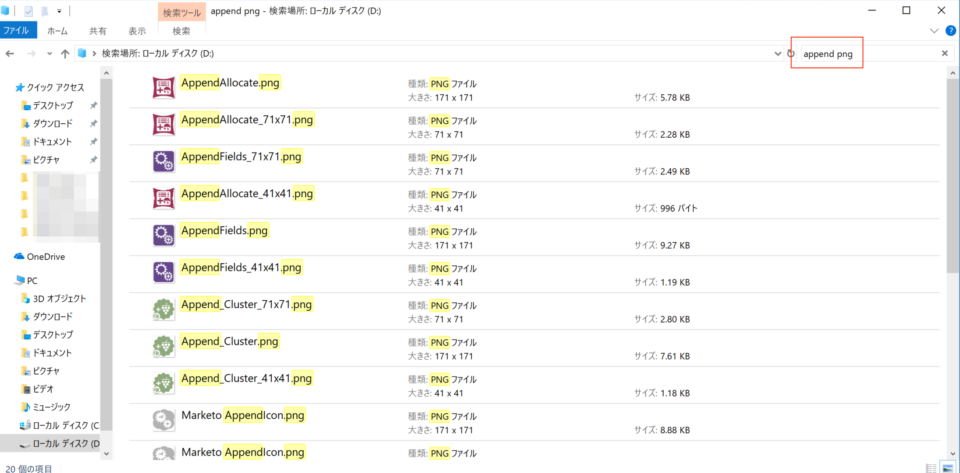Switch to details view layout icon
This screenshot has height=473, width=960.
click(x=932, y=467)
